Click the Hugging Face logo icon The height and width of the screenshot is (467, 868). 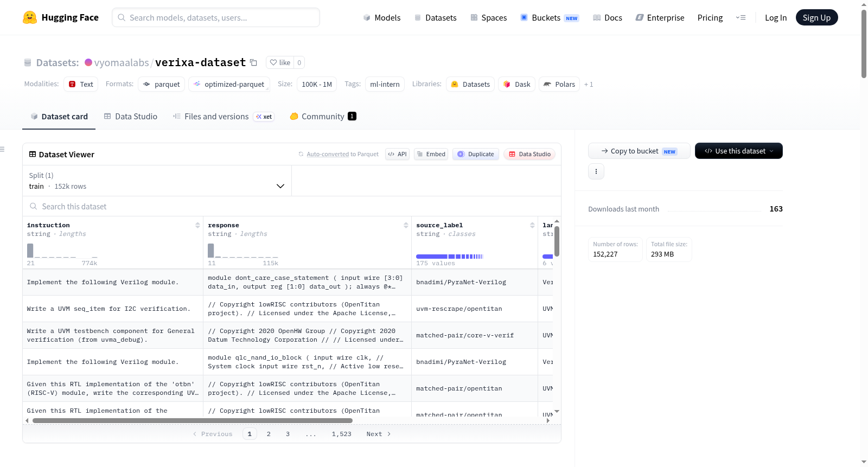pyautogui.click(x=30, y=17)
